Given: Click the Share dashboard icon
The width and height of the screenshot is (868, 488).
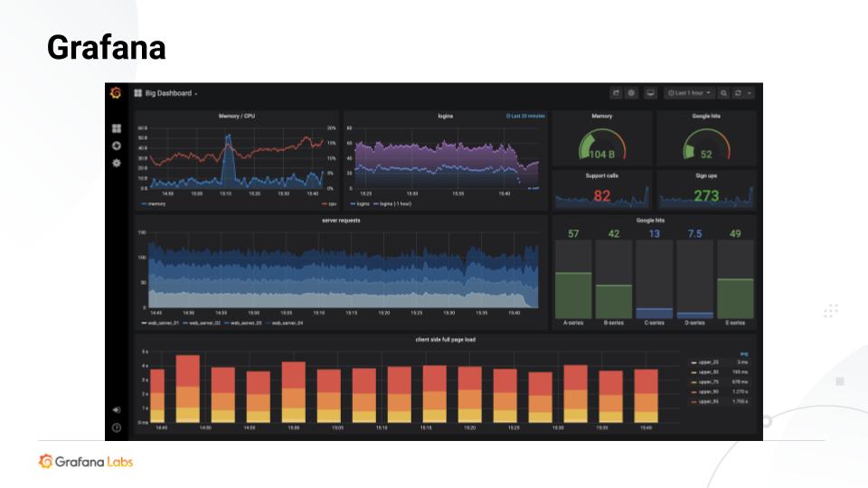Looking at the screenshot, I should pyautogui.click(x=616, y=93).
